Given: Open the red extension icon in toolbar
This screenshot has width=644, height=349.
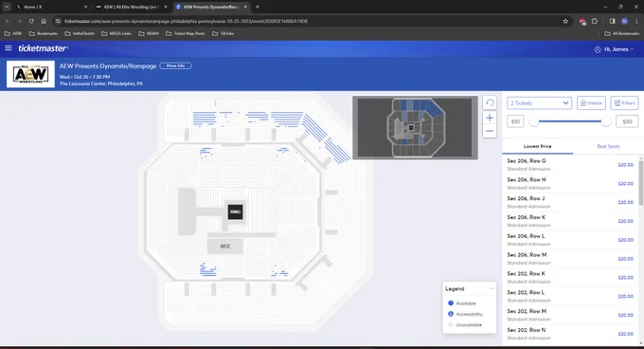Looking at the screenshot, I should (582, 22).
